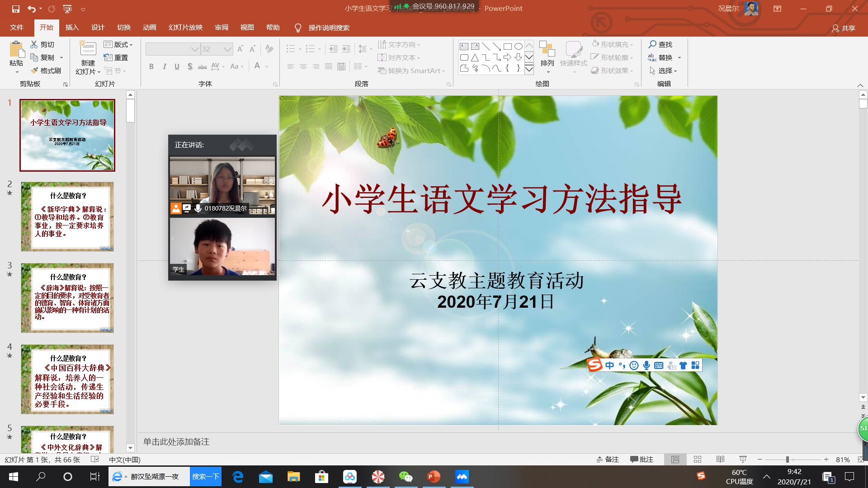Increase font size icon
Screen dimensions: 868x488
pos(240,49)
